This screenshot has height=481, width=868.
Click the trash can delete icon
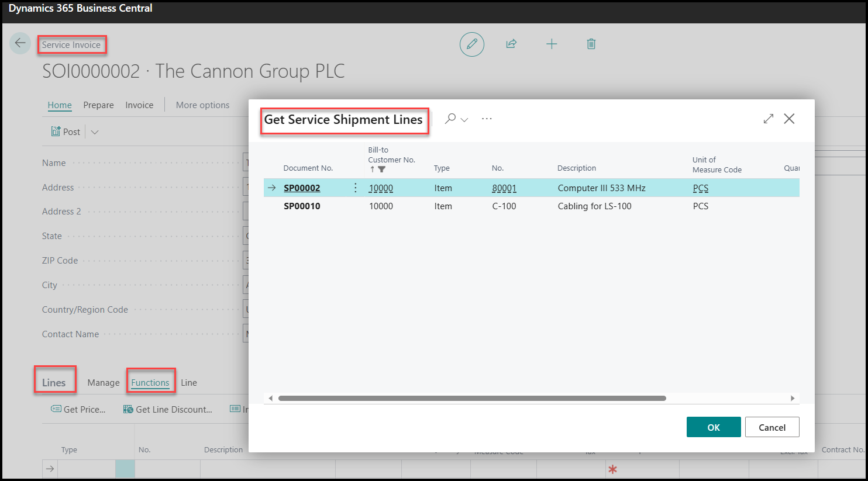[x=591, y=44]
